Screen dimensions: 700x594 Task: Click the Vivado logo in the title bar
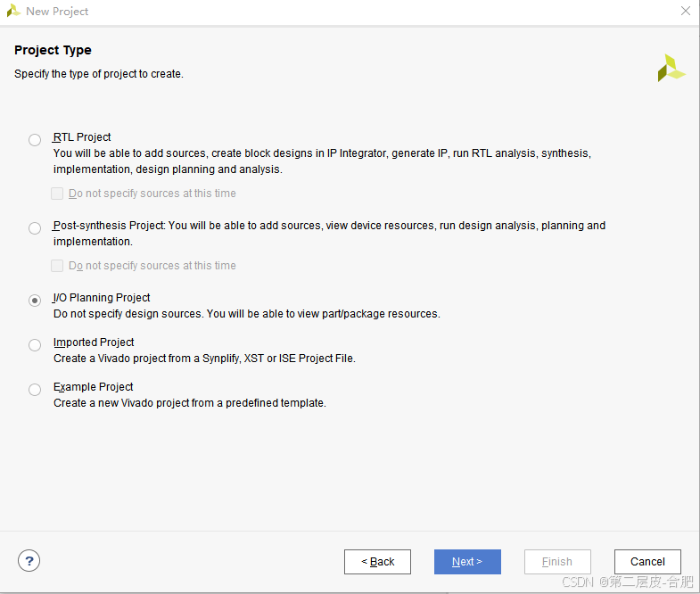(x=13, y=11)
